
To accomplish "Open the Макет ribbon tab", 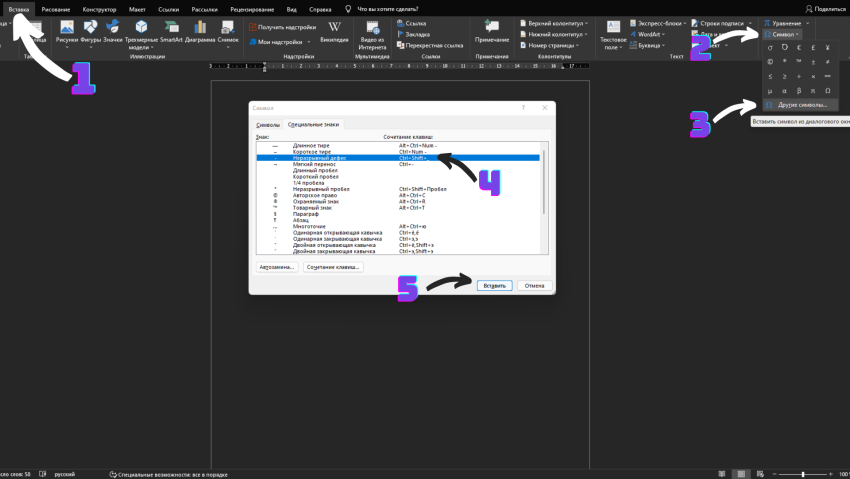I will tap(137, 9).
